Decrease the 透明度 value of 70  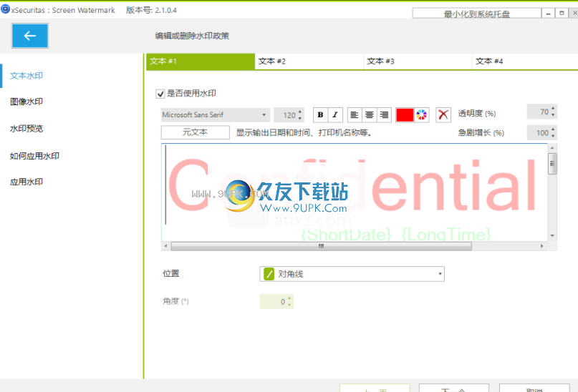pyautogui.click(x=553, y=115)
